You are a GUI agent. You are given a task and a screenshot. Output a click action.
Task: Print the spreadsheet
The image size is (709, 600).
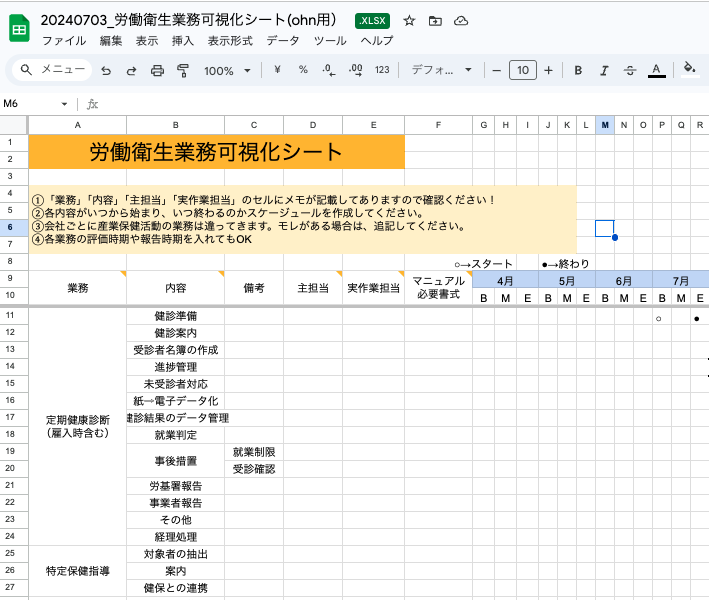coord(157,71)
